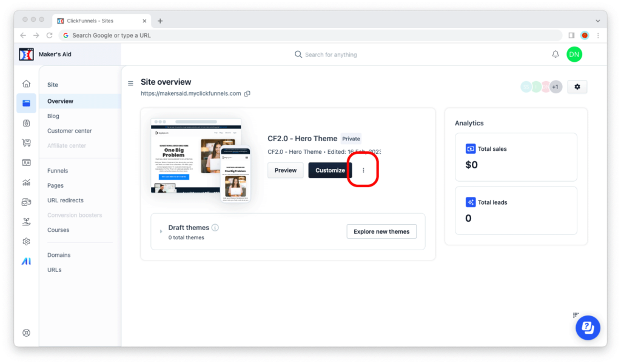Click Explore new themes button
Viewport: 621px width, 364px height.
pyautogui.click(x=381, y=231)
